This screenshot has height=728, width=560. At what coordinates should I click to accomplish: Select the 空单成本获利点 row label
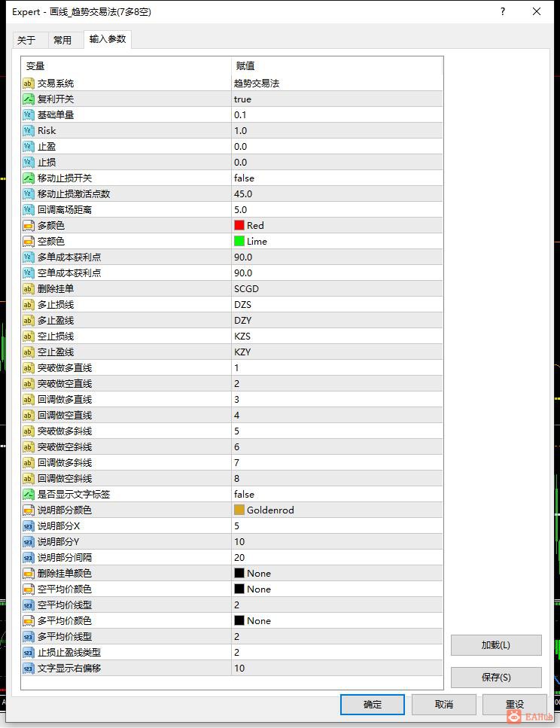69,273
